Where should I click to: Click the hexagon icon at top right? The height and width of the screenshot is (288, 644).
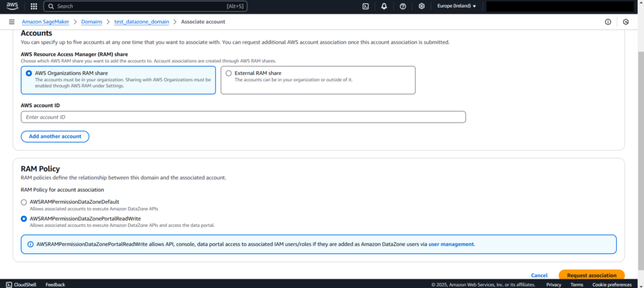[626, 22]
